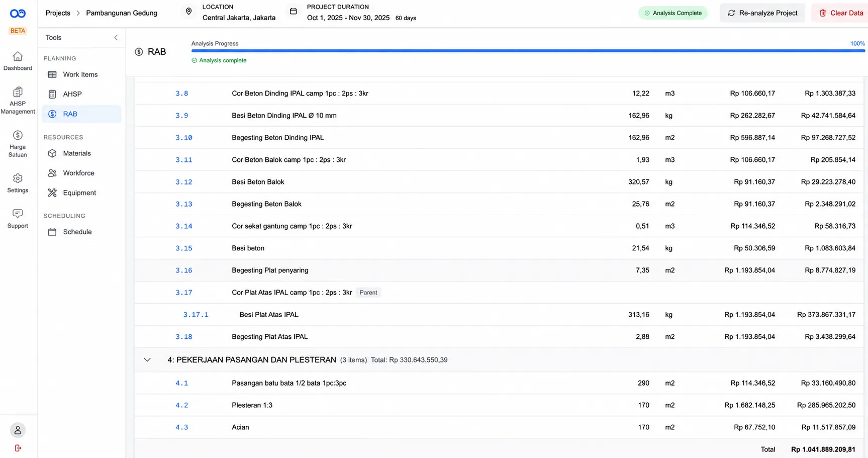
Task: Click item number 3.15
Action: [x=184, y=248]
